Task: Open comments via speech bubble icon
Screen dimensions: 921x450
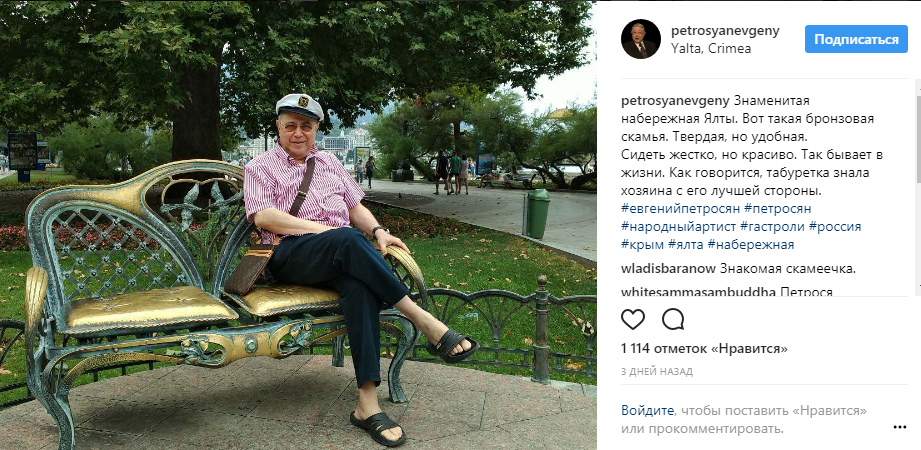Action: 673,320
